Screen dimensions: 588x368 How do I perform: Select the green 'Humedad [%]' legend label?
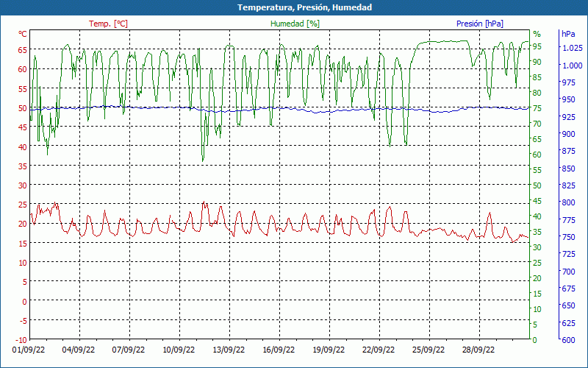point(295,24)
